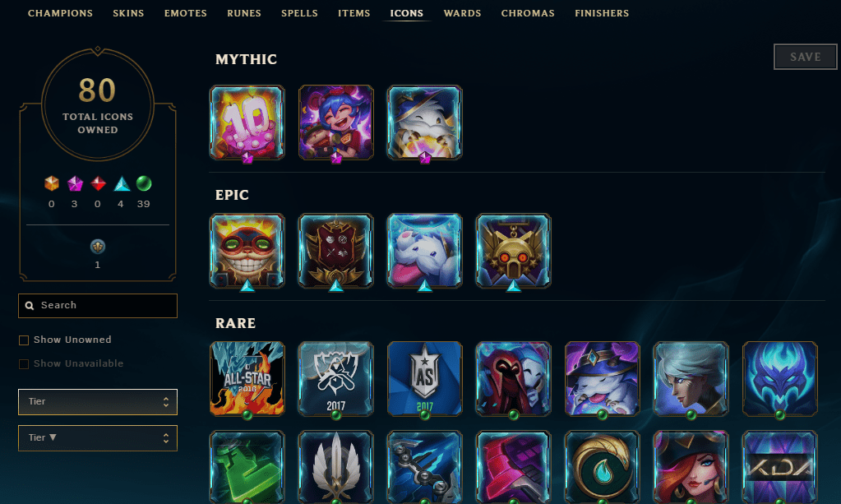Select the blue glowing demon mask icon
841x504 pixels.
coord(779,379)
